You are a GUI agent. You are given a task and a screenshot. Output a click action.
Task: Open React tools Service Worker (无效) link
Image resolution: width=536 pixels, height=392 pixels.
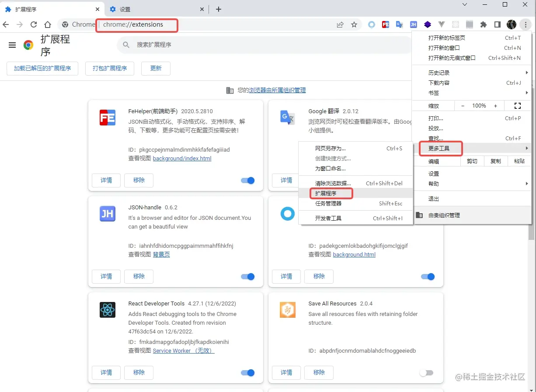(184, 350)
